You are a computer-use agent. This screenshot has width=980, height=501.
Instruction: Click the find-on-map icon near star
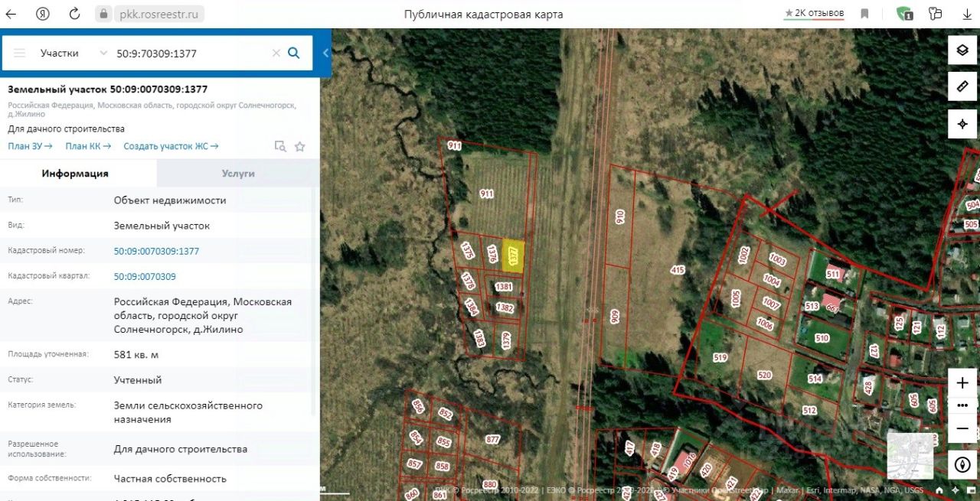click(x=280, y=146)
